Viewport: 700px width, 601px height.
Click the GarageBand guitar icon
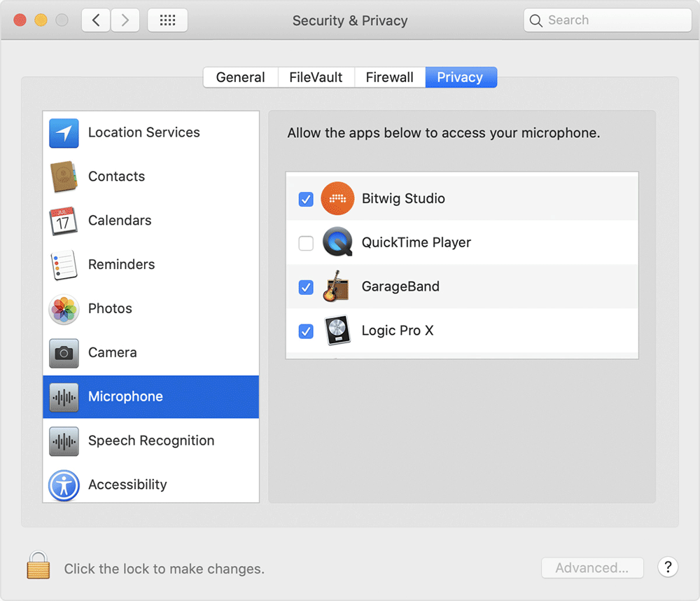pos(336,286)
